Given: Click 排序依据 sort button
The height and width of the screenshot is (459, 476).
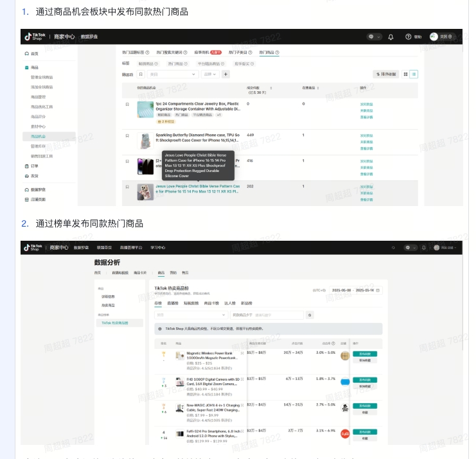Looking at the screenshot, I should click(386, 74).
